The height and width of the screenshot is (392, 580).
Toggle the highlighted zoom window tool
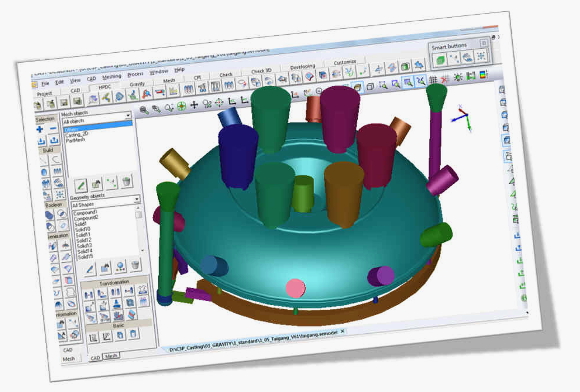click(x=408, y=82)
